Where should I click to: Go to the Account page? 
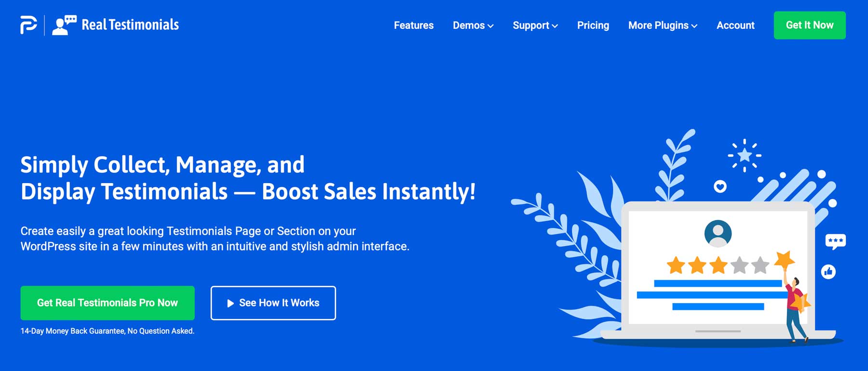point(735,25)
